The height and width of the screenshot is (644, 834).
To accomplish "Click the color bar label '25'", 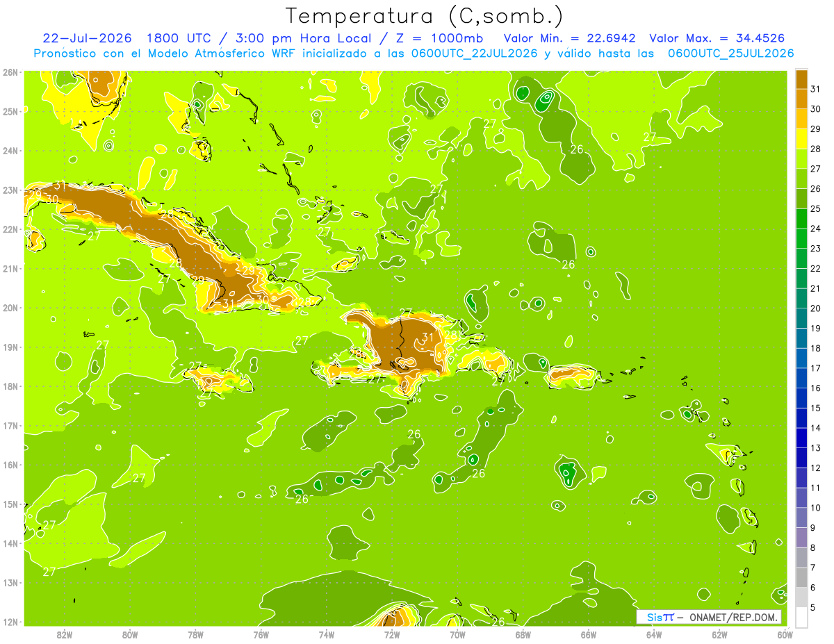I will (816, 208).
